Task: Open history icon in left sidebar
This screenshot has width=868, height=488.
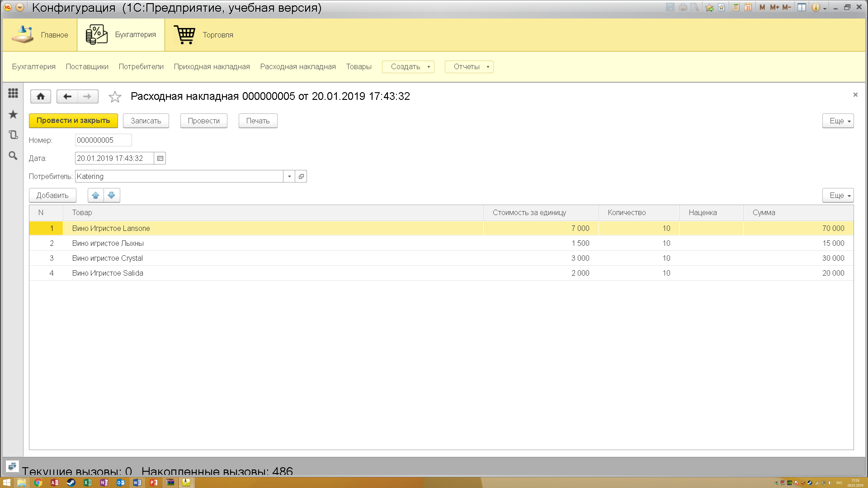Action: pos(13,135)
